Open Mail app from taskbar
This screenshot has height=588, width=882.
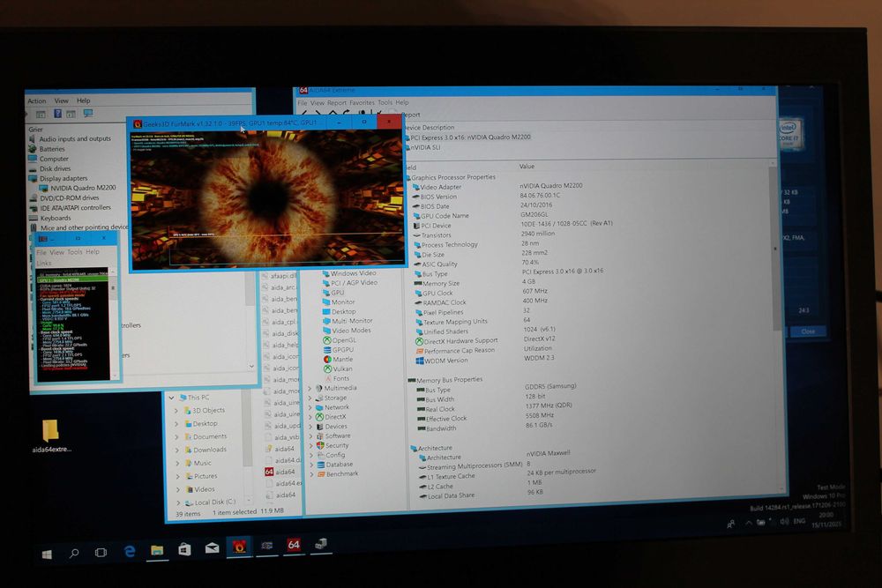tap(212, 548)
